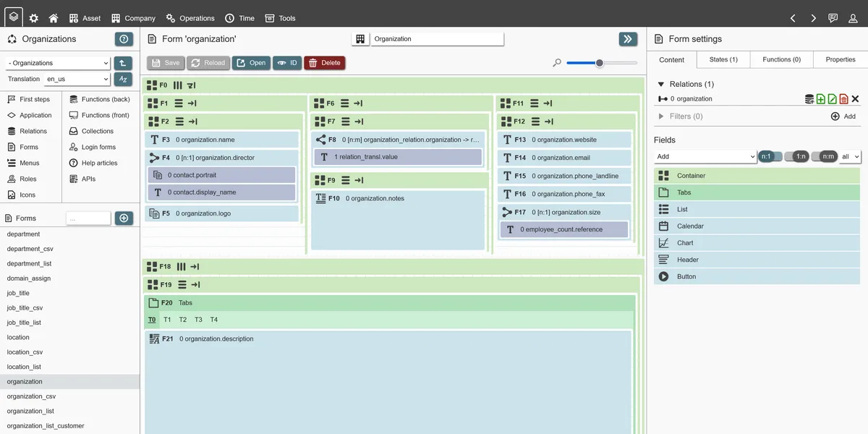868x434 pixels.
Task: Open Organizations help question mark button
Action: click(124, 39)
